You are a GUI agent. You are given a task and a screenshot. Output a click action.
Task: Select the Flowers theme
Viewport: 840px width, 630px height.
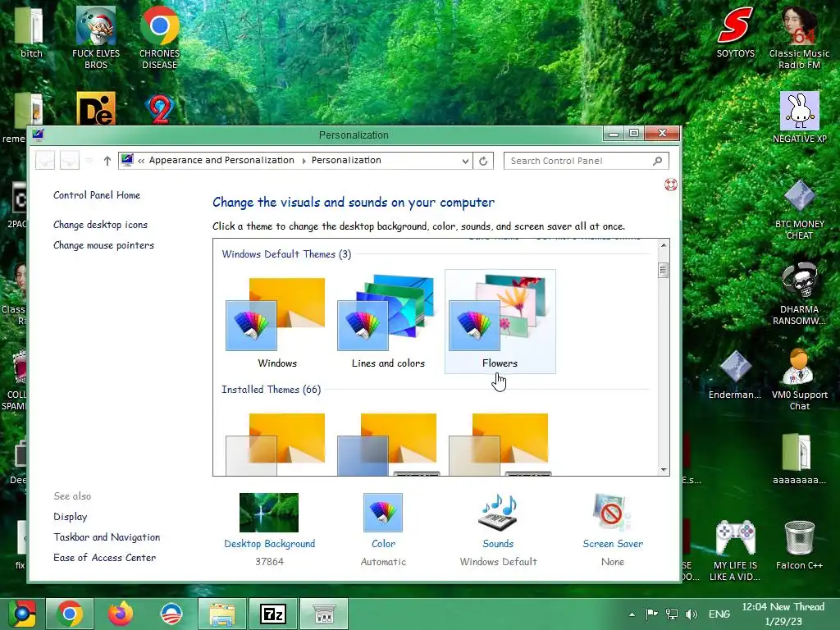tap(500, 322)
